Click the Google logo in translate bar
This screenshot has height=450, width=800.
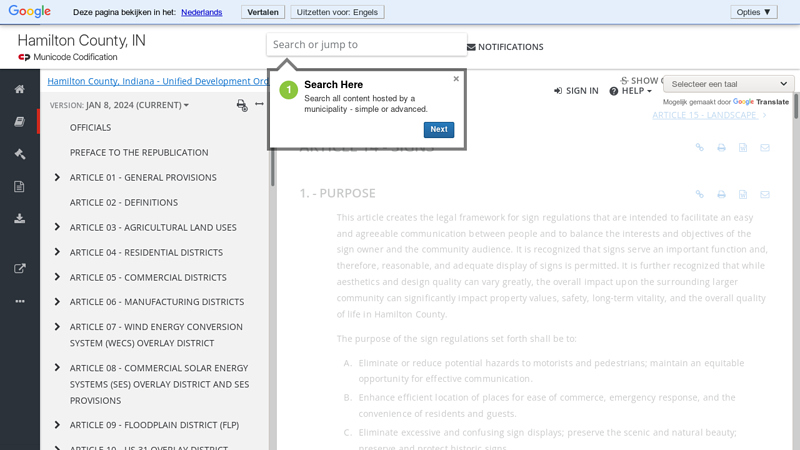(x=30, y=12)
